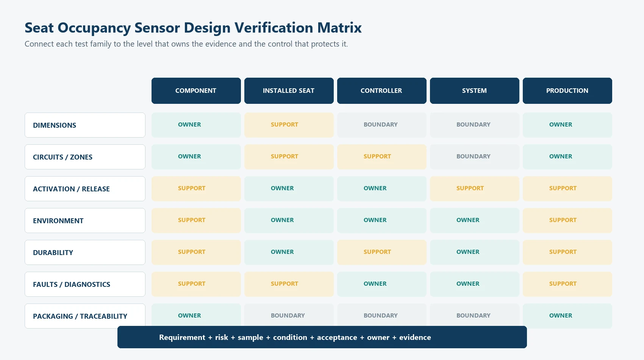The width and height of the screenshot is (644, 360).
Task: Click SUPPORT cell for Dimensions under Installed Seat
Action: click(x=289, y=125)
